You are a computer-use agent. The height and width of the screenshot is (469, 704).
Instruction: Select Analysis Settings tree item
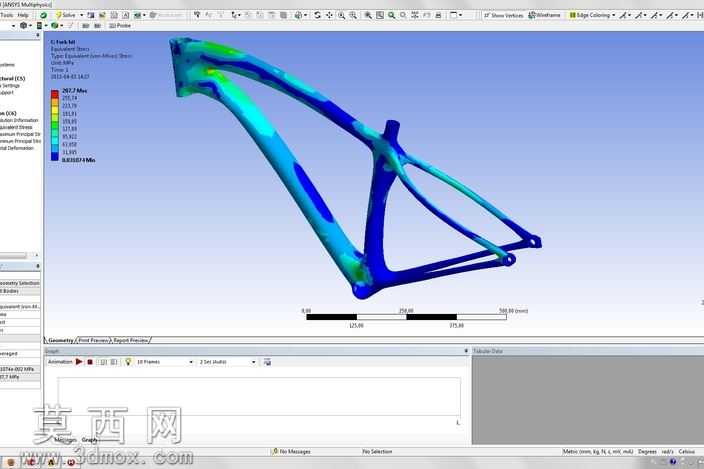[10, 86]
